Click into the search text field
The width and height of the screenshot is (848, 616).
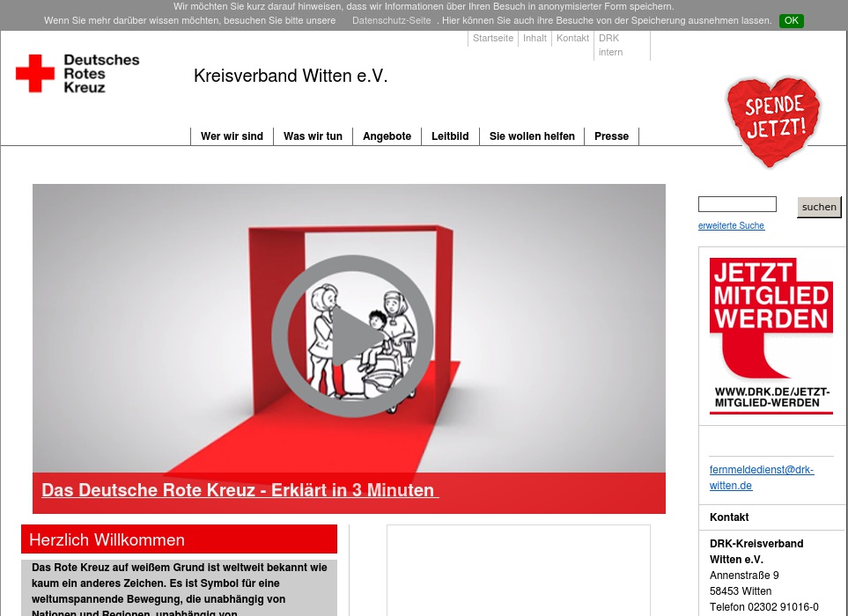point(737,204)
